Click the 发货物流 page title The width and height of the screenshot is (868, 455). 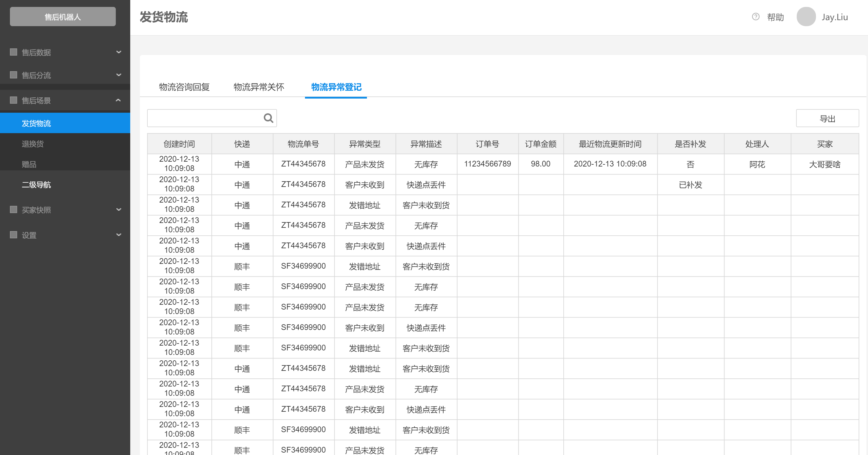(x=164, y=17)
